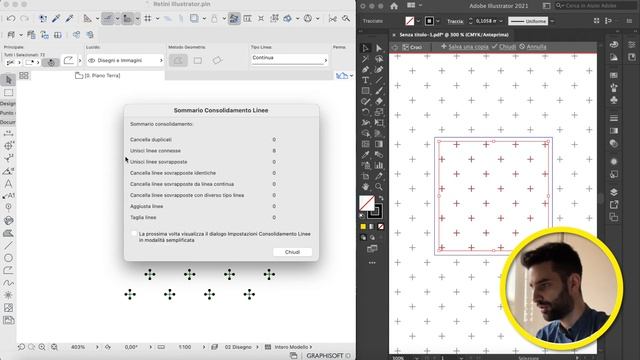Click the control bar fill color swatch

(410, 21)
